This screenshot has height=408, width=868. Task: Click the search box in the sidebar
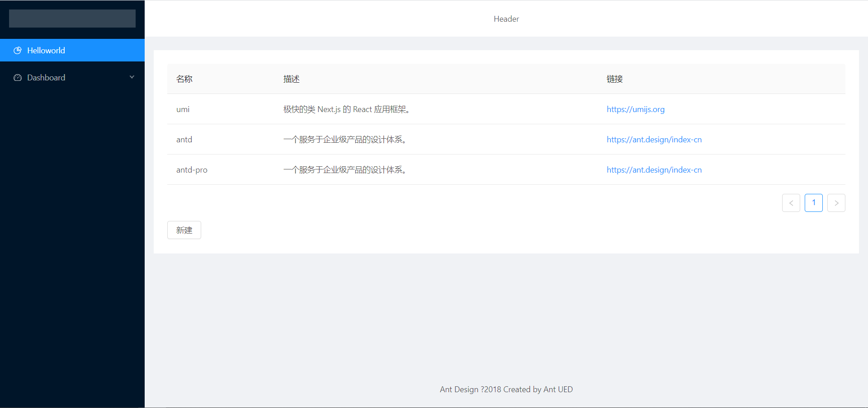tap(72, 19)
